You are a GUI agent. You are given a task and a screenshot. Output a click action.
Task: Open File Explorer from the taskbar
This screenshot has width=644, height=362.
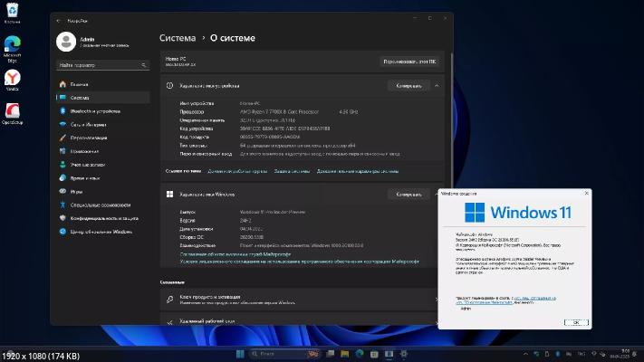pos(344,354)
